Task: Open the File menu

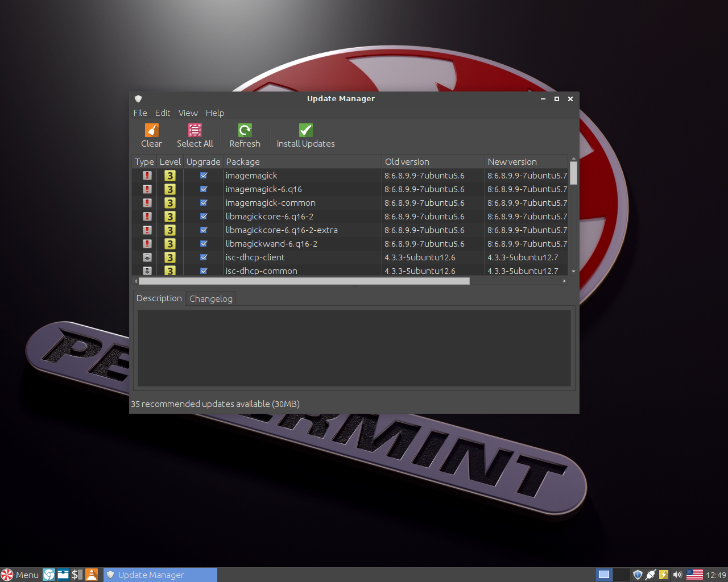Action: point(140,113)
